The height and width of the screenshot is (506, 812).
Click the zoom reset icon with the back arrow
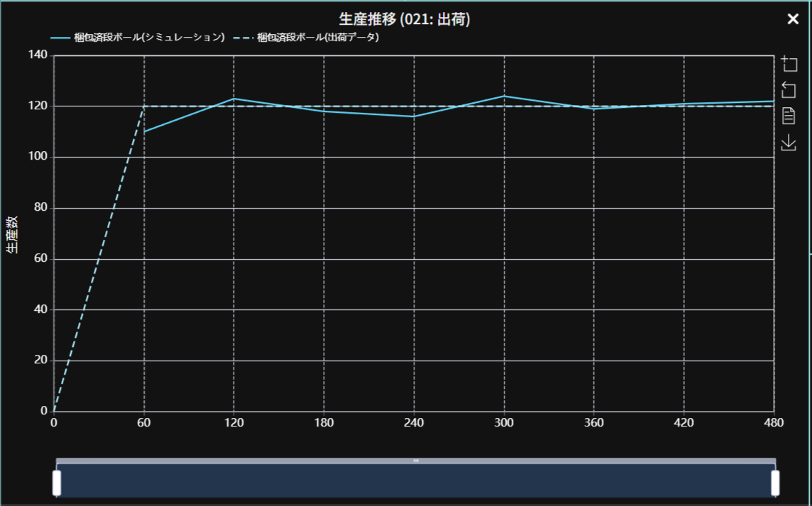click(789, 89)
